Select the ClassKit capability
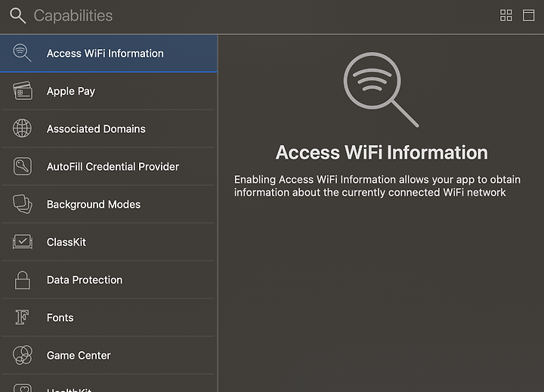This screenshot has height=392, width=544. (x=109, y=242)
